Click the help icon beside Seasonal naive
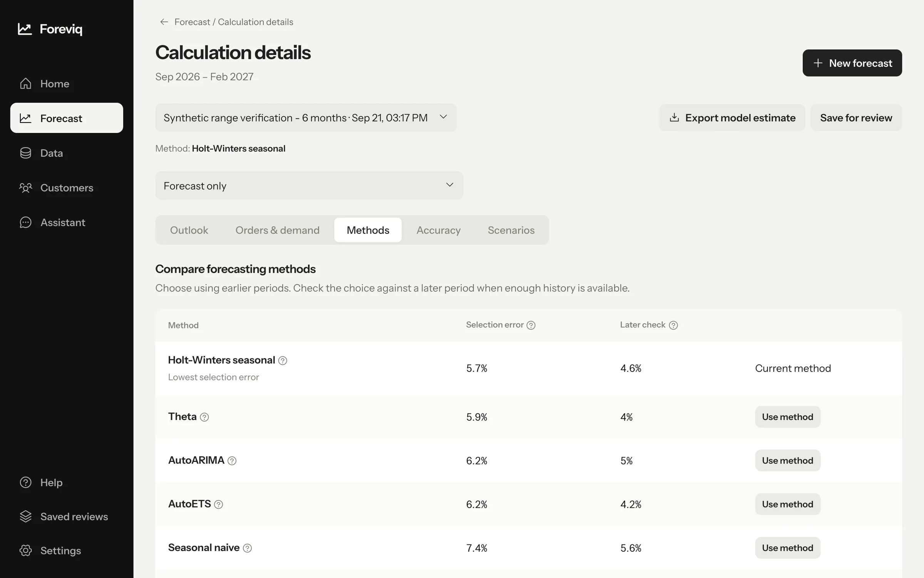 tap(248, 548)
